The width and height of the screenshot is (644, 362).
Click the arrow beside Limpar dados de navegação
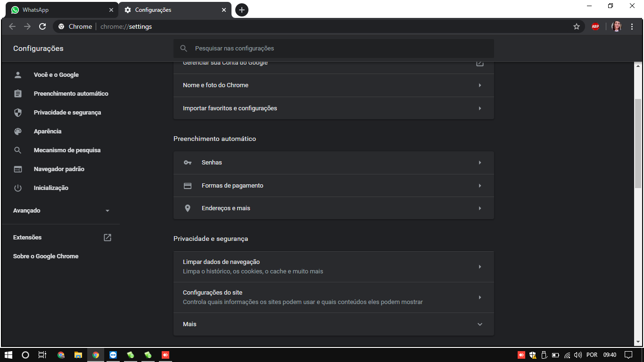coord(480,267)
